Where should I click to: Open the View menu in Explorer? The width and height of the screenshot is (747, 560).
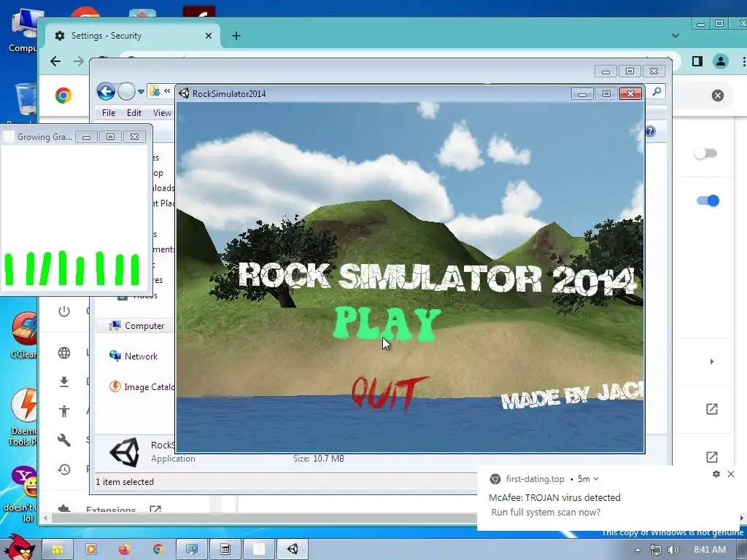[x=162, y=113]
